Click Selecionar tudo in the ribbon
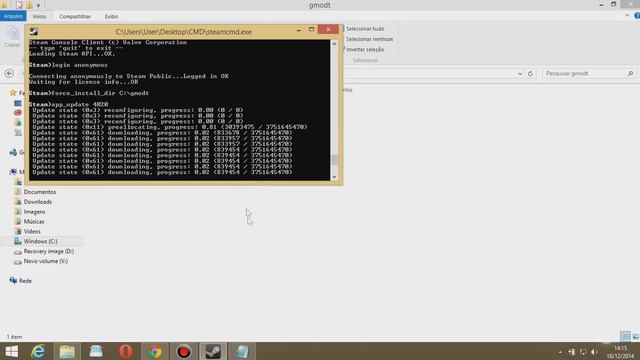 point(365,29)
